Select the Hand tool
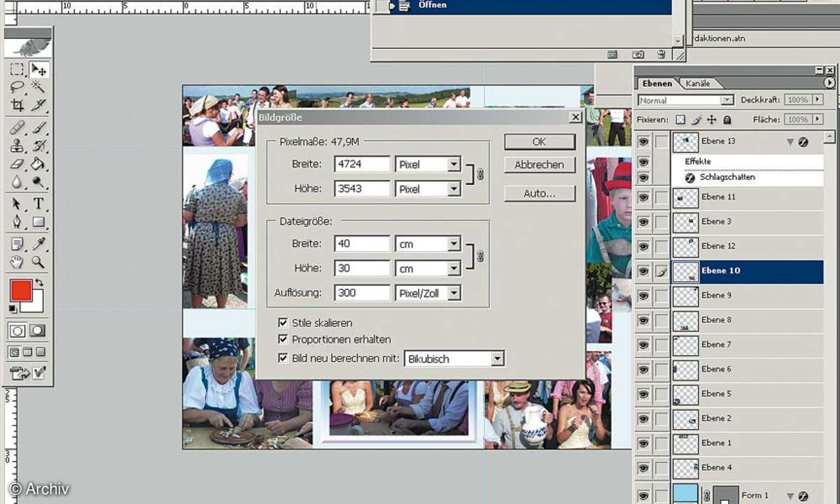The image size is (840, 504). [x=17, y=262]
